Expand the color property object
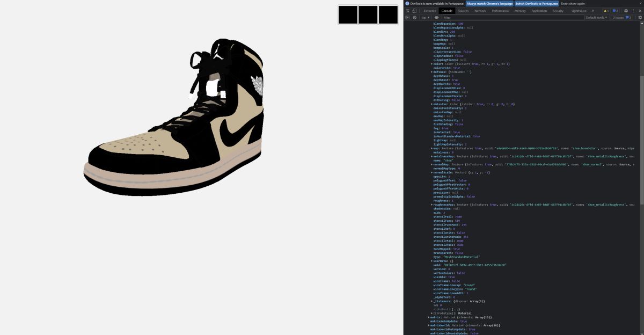The height and width of the screenshot is (335, 644). pos(431,64)
